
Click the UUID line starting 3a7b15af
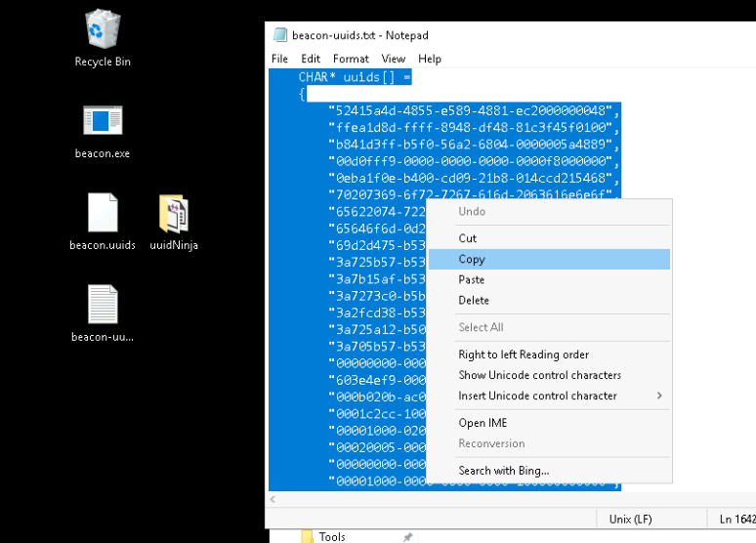pyautogui.click(x=377, y=279)
